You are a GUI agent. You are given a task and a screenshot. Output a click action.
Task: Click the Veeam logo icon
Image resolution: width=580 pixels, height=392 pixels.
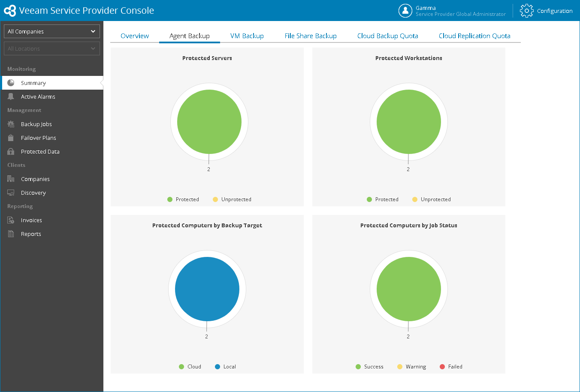[10, 11]
